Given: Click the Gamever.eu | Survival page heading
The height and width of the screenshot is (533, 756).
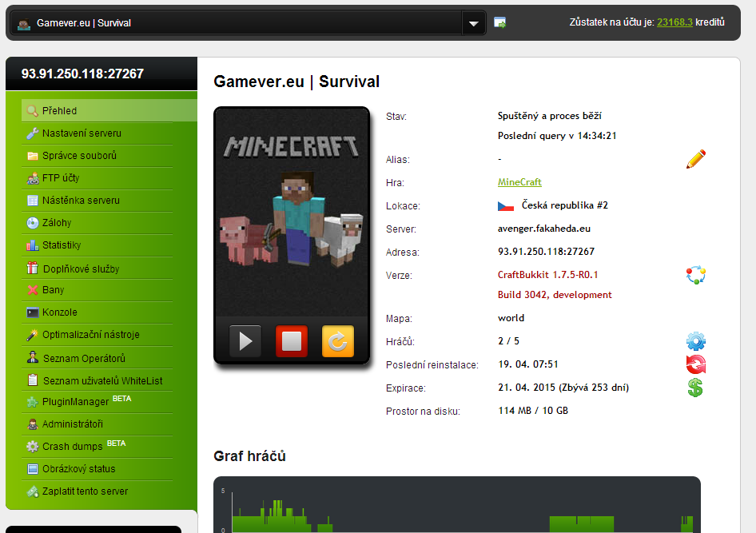Looking at the screenshot, I should tap(296, 82).
